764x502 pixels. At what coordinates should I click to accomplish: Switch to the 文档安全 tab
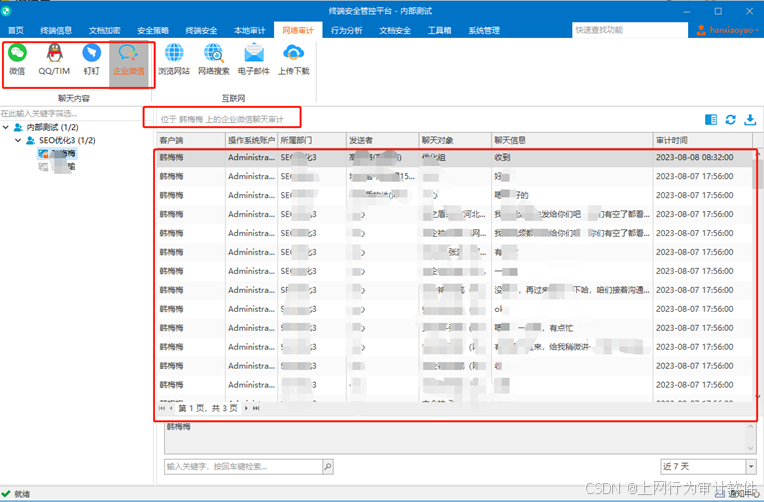tap(395, 30)
